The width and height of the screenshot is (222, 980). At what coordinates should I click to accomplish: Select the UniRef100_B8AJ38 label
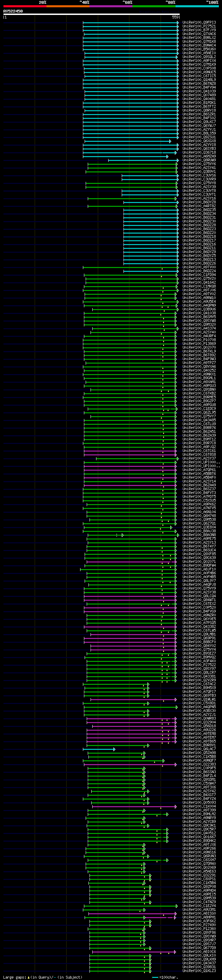[x=199, y=531]
